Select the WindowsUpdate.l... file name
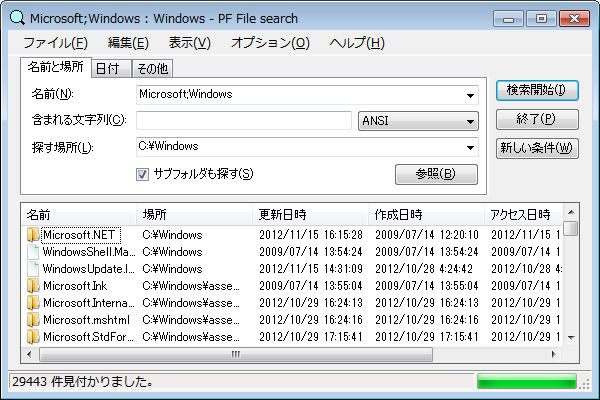The height and width of the screenshot is (400, 600). (x=88, y=269)
